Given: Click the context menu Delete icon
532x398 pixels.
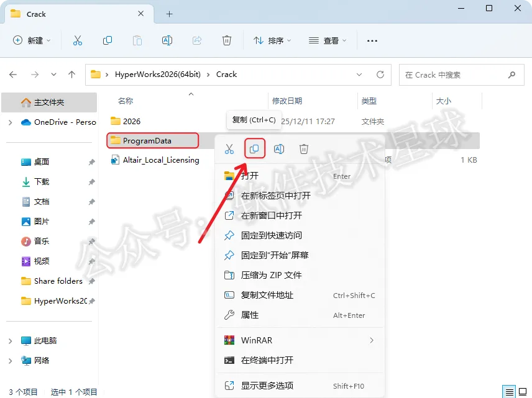Looking at the screenshot, I should (x=304, y=149).
